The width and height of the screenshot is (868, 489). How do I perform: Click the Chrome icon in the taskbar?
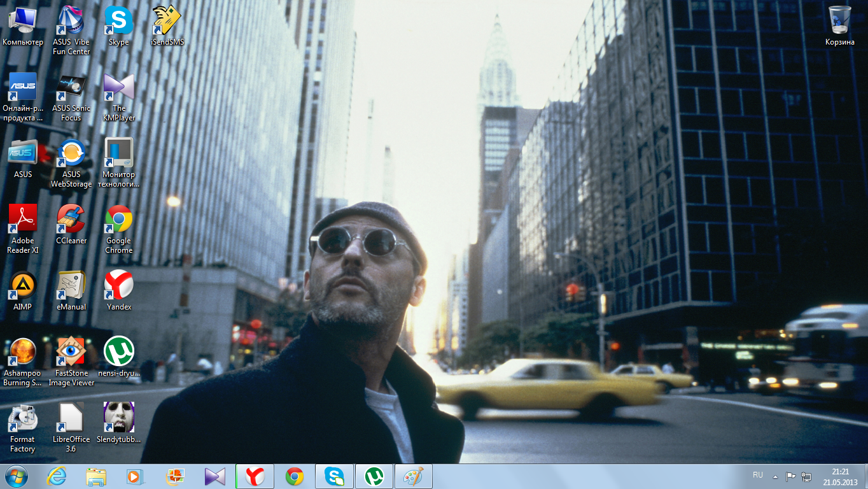295,476
